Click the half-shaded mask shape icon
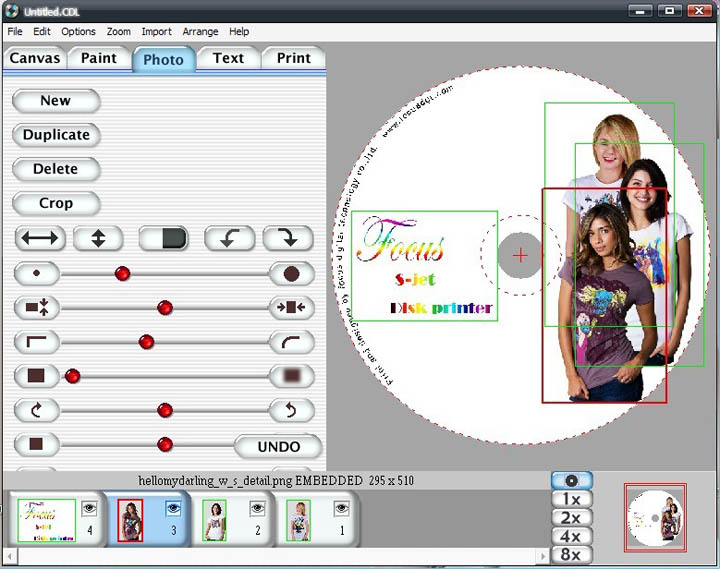Viewport: 720px width, 569px height. 163,239
